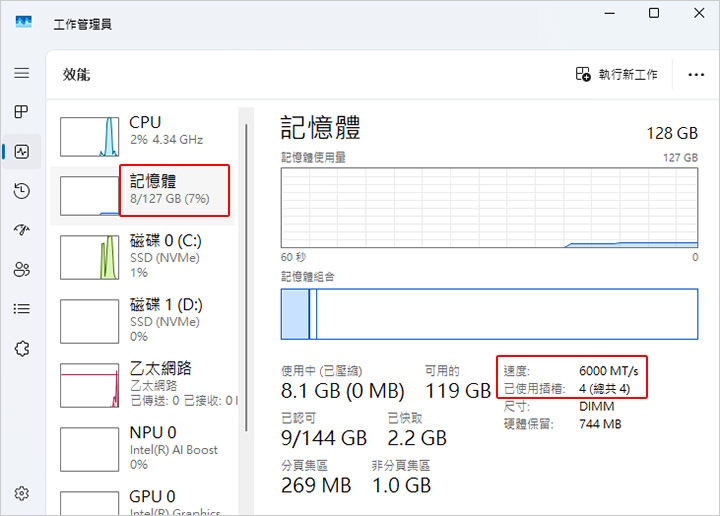Open Users page icon

coord(22,269)
